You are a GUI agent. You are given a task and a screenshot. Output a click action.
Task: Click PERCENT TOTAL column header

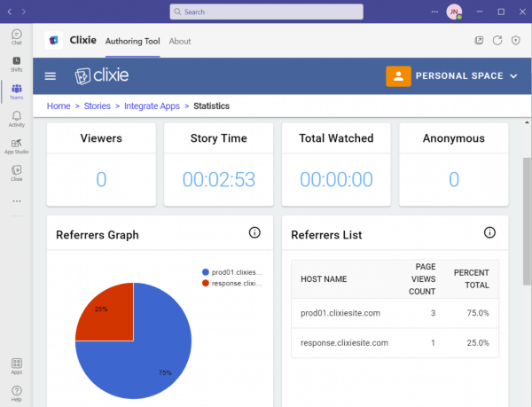click(x=472, y=279)
